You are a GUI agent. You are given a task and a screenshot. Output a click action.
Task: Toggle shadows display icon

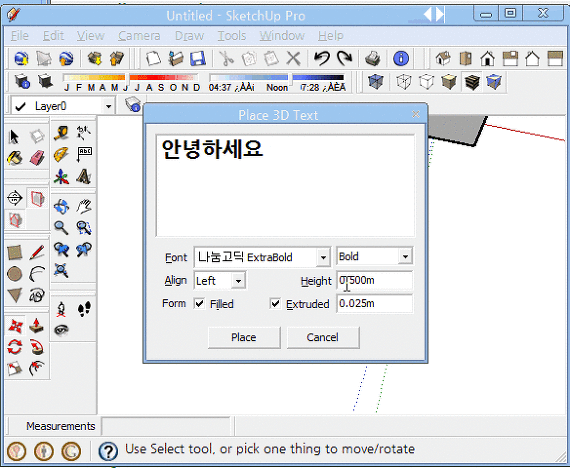click(45, 81)
